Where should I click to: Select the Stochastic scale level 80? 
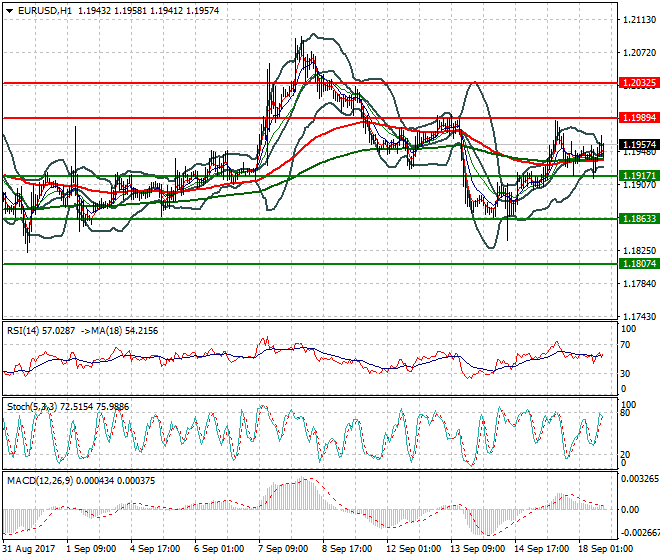(626, 413)
